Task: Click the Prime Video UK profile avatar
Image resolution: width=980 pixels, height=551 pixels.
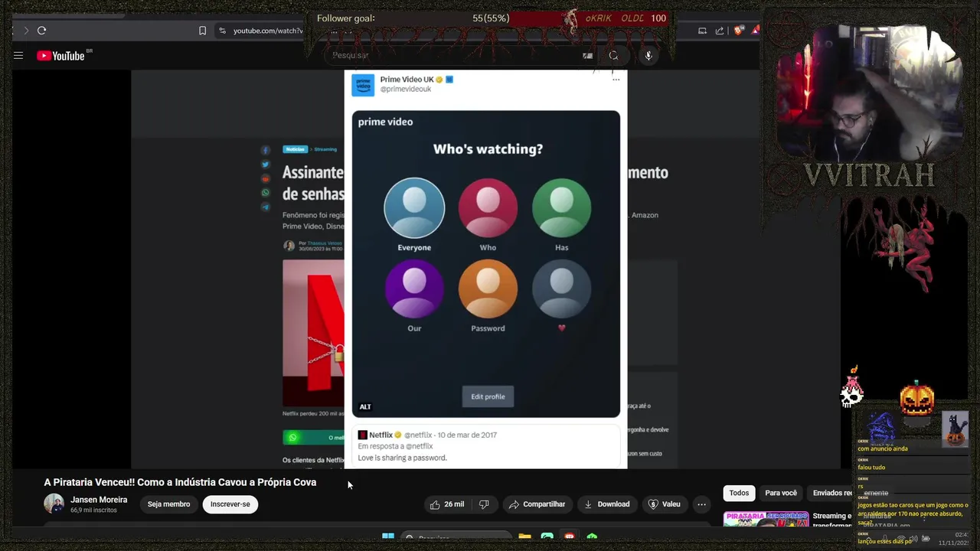Action: click(x=363, y=85)
